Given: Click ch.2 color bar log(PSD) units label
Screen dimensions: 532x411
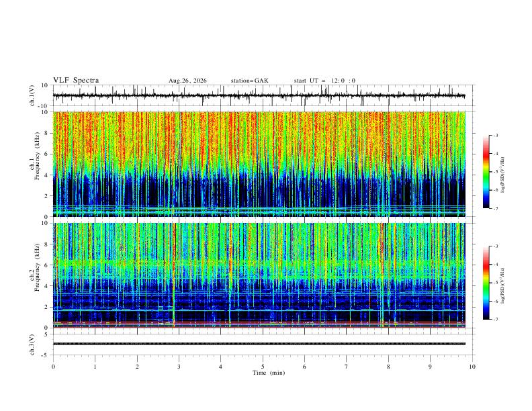Looking at the screenshot, I should pyautogui.click(x=502, y=286).
